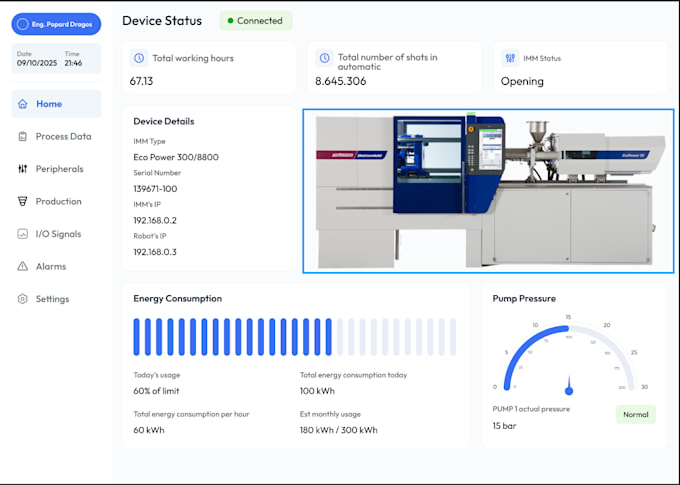Click the Peripherals sliders icon
The width and height of the screenshot is (680, 485).
pos(23,169)
